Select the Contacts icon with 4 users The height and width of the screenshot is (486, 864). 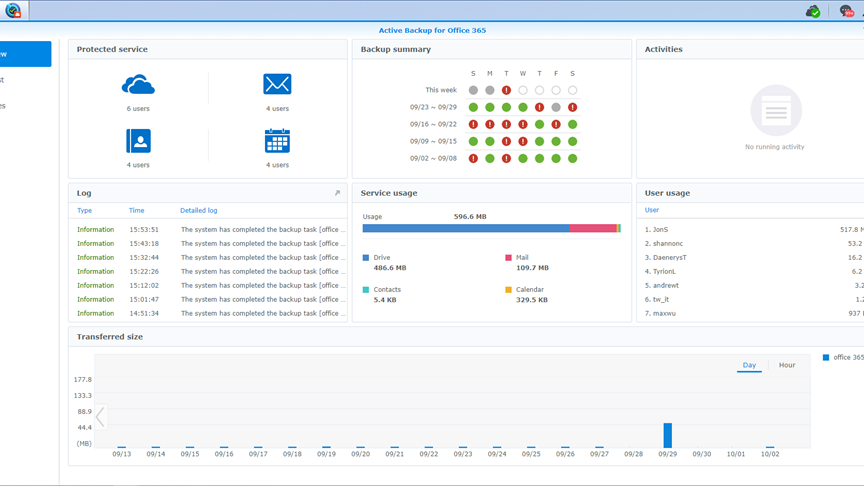coord(138,141)
